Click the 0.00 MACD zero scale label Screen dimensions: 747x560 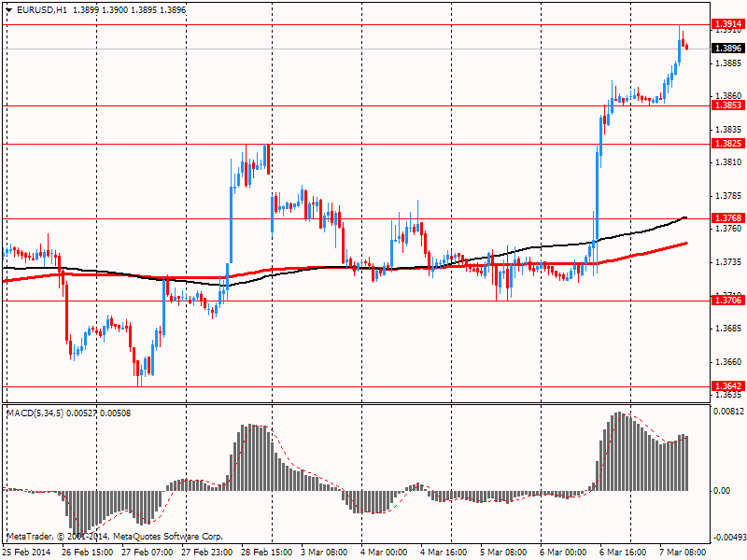(721, 491)
